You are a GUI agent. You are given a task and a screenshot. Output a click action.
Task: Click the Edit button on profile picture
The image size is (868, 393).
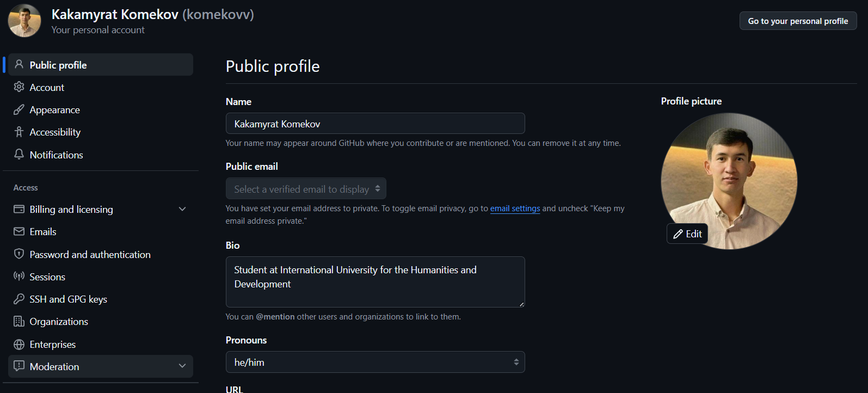tap(687, 233)
